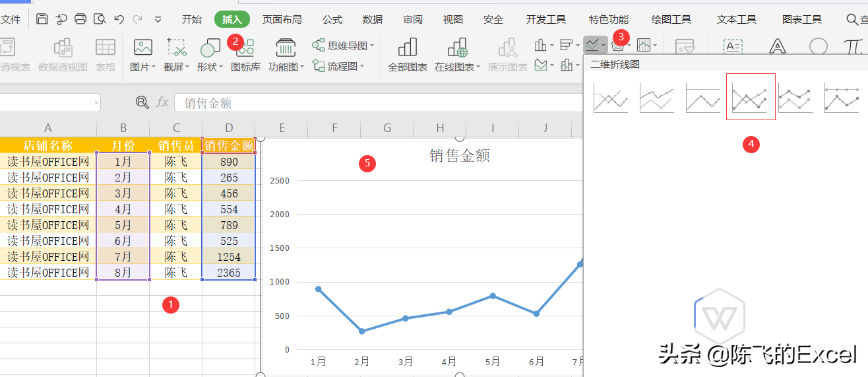Click the 演示图表 demo chart icon

507,47
